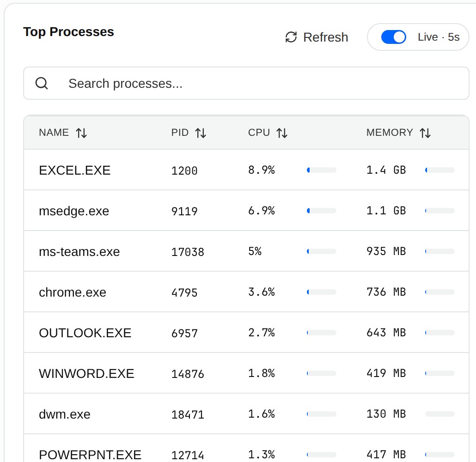Click the EXCEL.EXE CPU usage bar

pos(322,170)
